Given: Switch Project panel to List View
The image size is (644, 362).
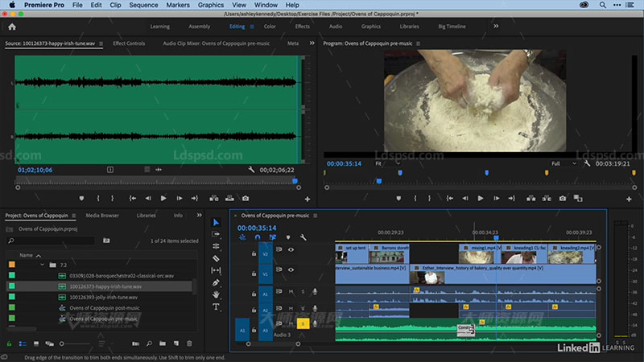Looking at the screenshot, I should (23, 343).
